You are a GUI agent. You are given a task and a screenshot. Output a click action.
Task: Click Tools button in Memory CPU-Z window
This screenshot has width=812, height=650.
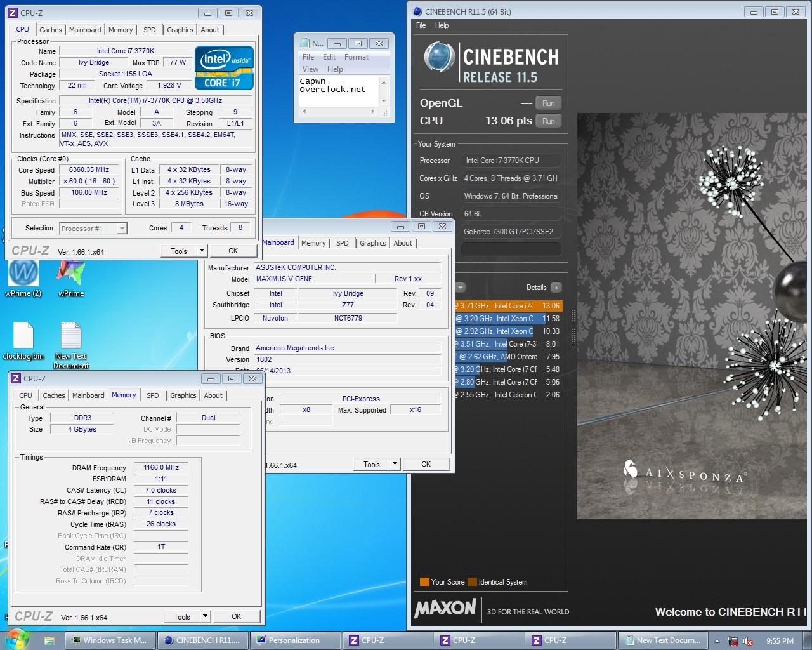pos(182,616)
